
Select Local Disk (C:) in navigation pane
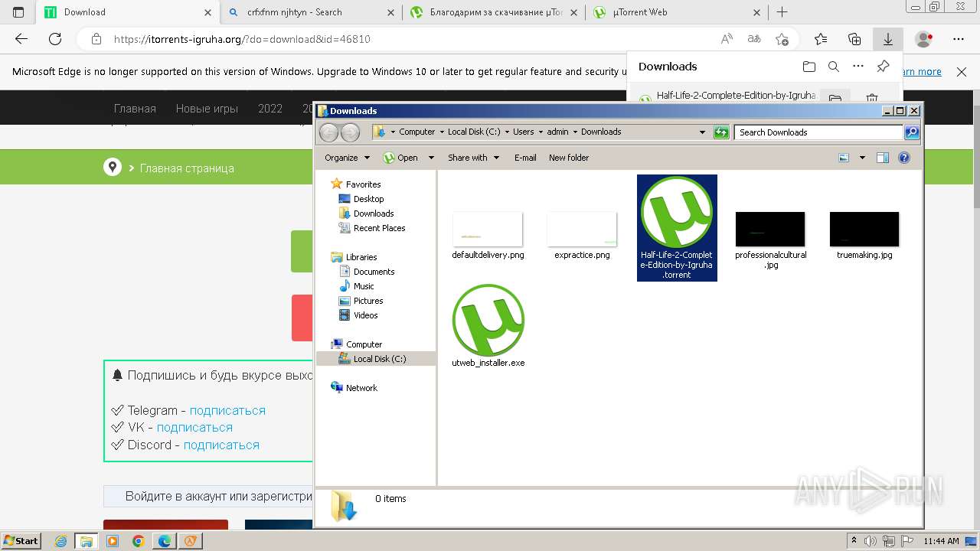379,359
